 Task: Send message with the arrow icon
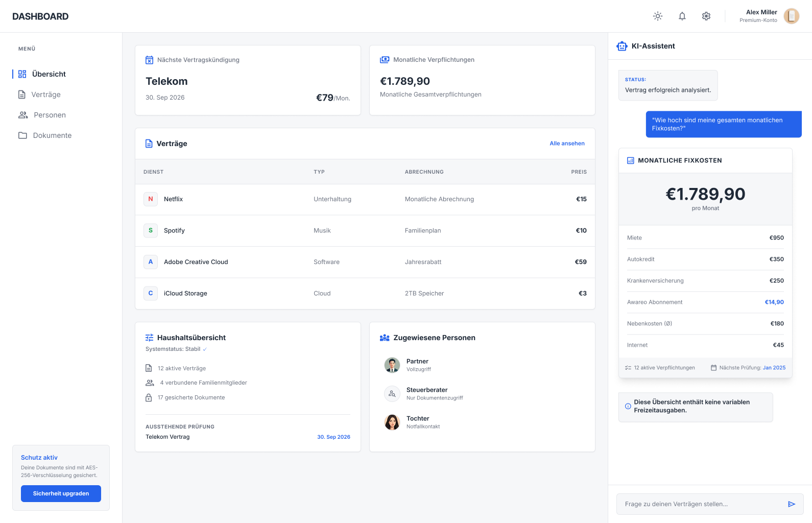click(x=792, y=504)
